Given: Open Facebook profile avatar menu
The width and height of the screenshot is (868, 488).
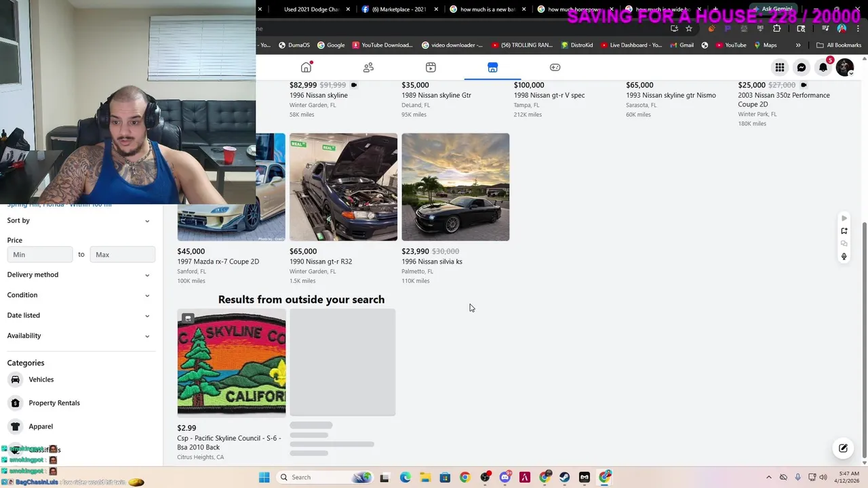Looking at the screenshot, I should tap(844, 67).
